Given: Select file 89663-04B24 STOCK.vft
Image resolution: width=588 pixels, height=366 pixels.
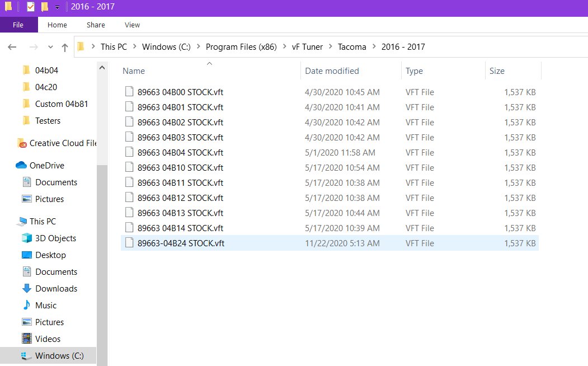Looking at the screenshot, I should (x=181, y=243).
